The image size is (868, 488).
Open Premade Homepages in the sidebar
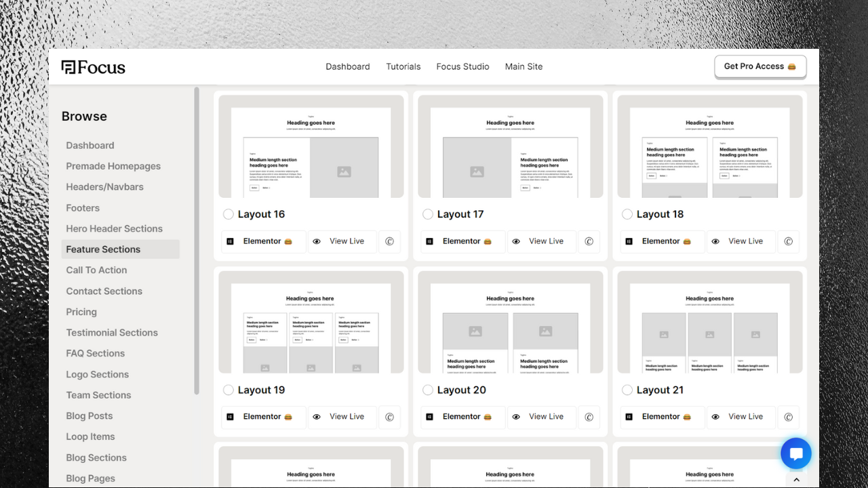[x=113, y=166]
